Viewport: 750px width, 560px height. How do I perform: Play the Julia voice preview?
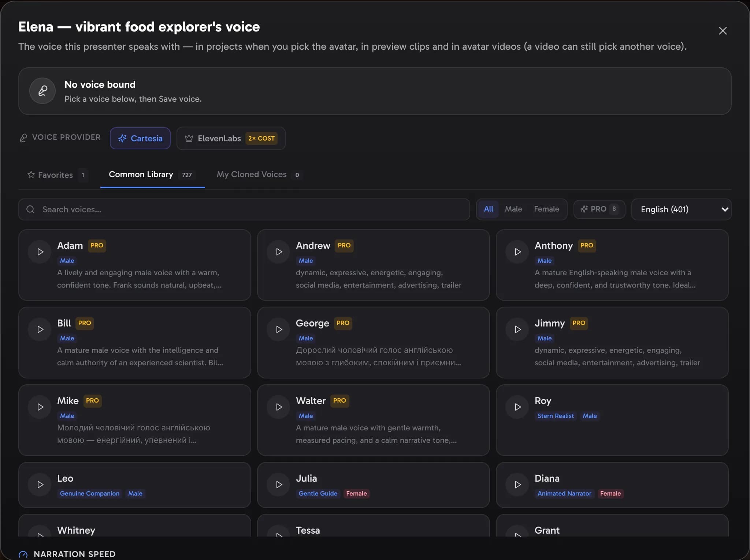pyautogui.click(x=278, y=485)
